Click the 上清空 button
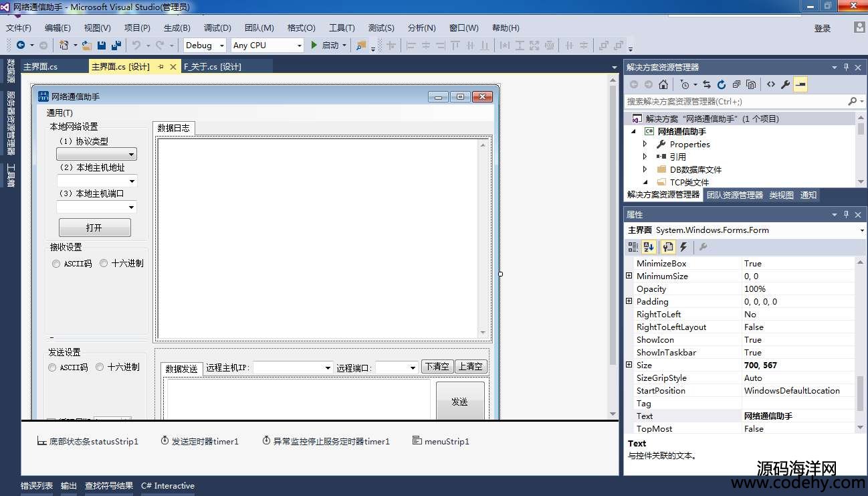 click(x=471, y=367)
